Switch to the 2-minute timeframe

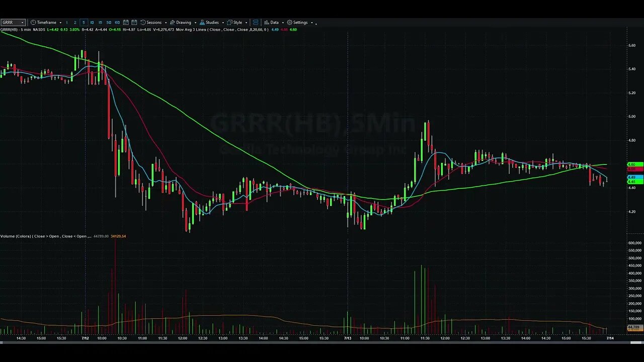click(75, 22)
